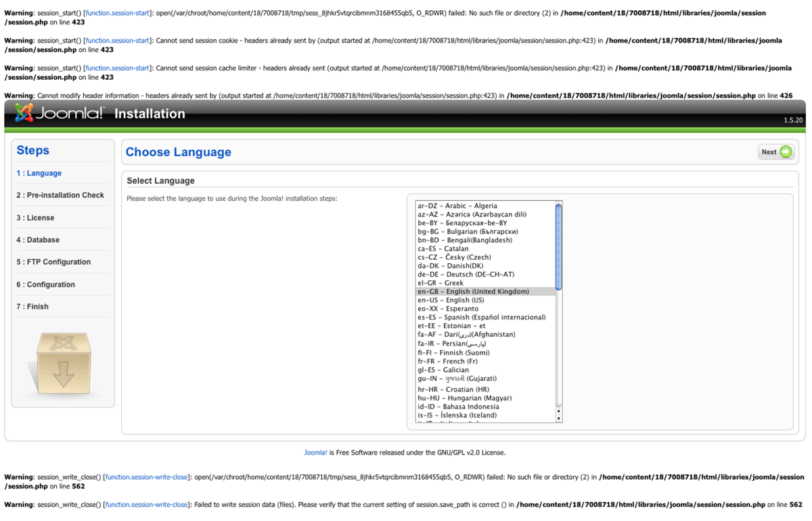The height and width of the screenshot is (521, 812).
Task: Choose 'fa-IR - Persian' language
Action: (485, 344)
